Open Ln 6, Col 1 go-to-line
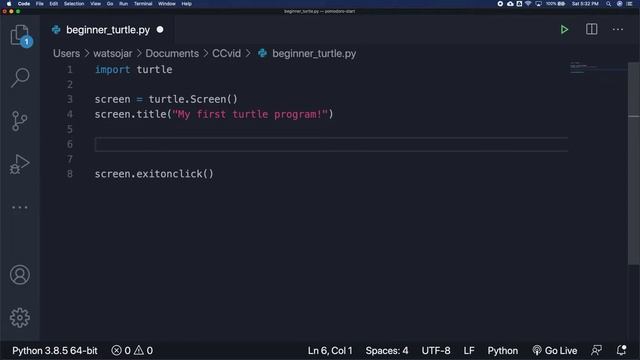This screenshot has width=640, height=360. 330,351
